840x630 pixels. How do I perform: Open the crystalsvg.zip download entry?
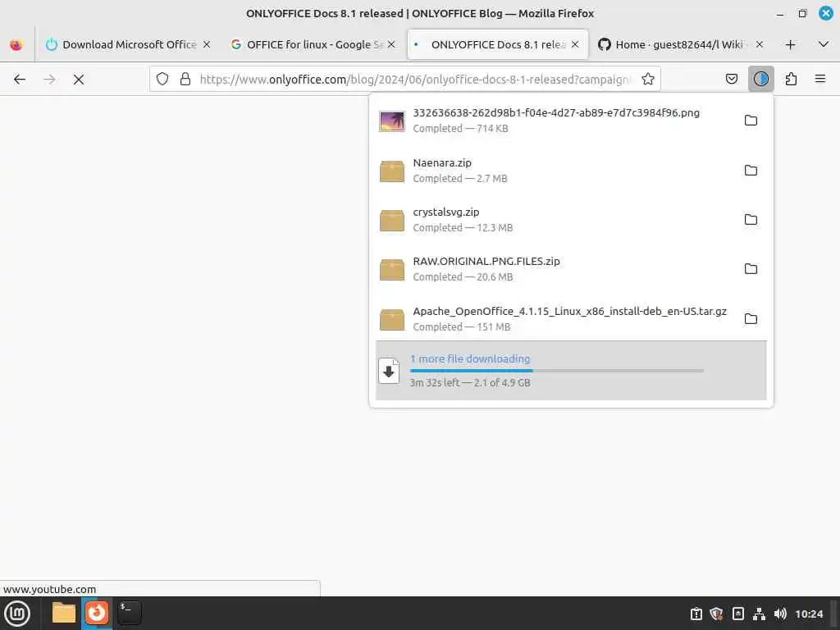[555, 220]
